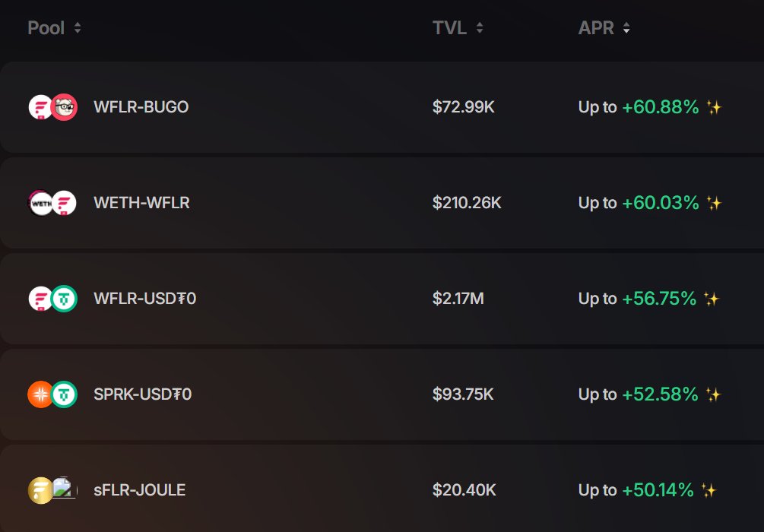Click the +60.88% APR value
The width and height of the screenshot is (764, 532).
click(660, 107)
